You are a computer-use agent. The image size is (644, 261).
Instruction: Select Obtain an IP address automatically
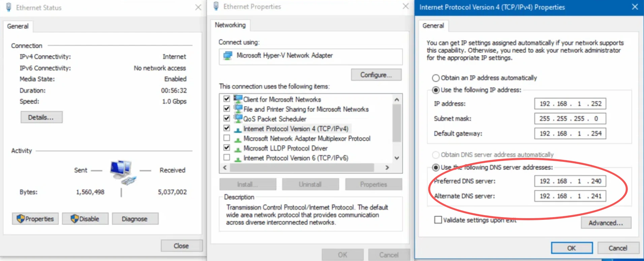pyautogui.click(x=436, y=78)
